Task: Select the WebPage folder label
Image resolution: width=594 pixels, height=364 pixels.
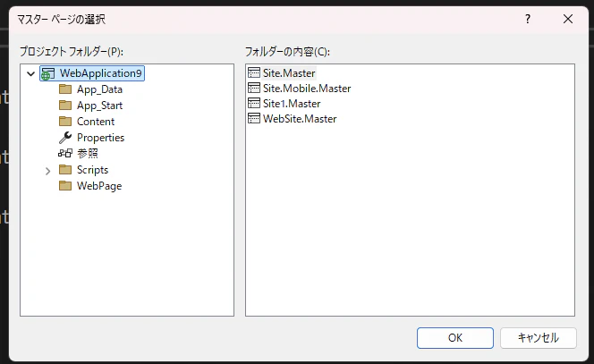Action: tap(99, 186)
